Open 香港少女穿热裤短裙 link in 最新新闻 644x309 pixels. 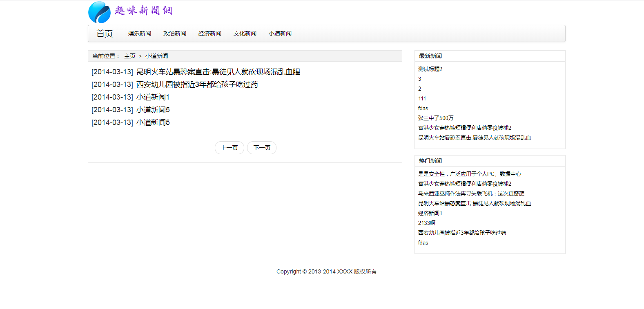(x=465, y=128)
